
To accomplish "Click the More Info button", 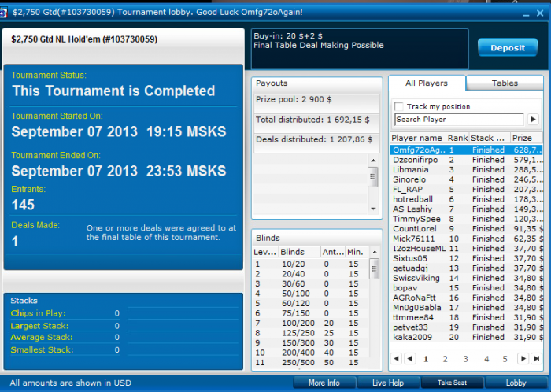I will [324, 383].
